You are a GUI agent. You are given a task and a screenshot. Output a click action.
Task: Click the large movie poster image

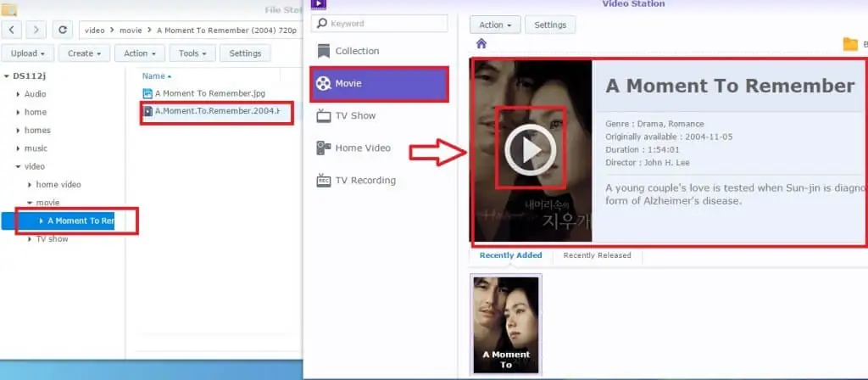pos(531,151)
